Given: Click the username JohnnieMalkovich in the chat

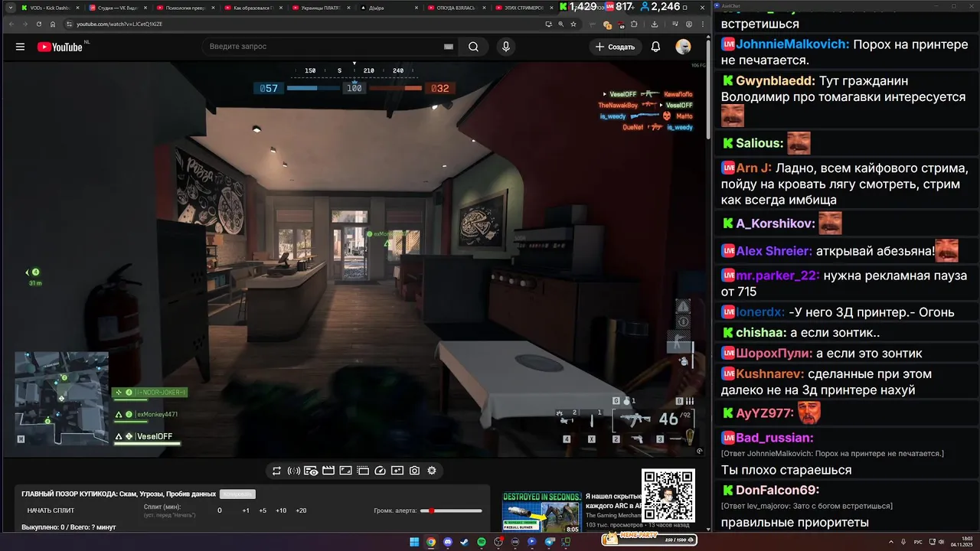Looking at the screenshot, I should 792,44.
